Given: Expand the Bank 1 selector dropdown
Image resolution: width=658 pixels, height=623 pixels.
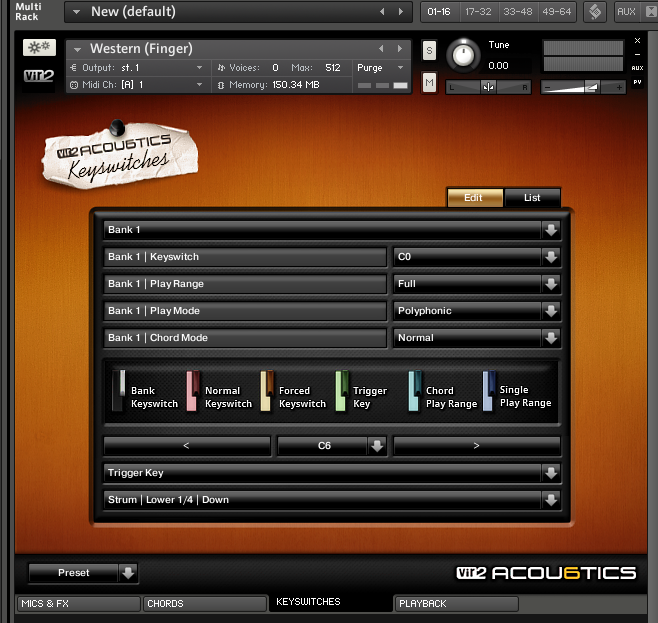Looking at the screenshot, I should [551, 230].
